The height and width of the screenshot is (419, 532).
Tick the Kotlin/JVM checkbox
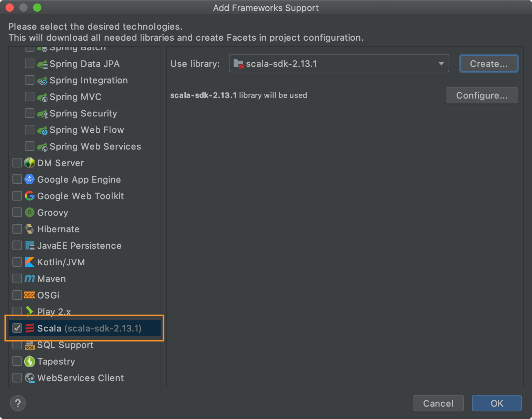[x=17, y=262]
